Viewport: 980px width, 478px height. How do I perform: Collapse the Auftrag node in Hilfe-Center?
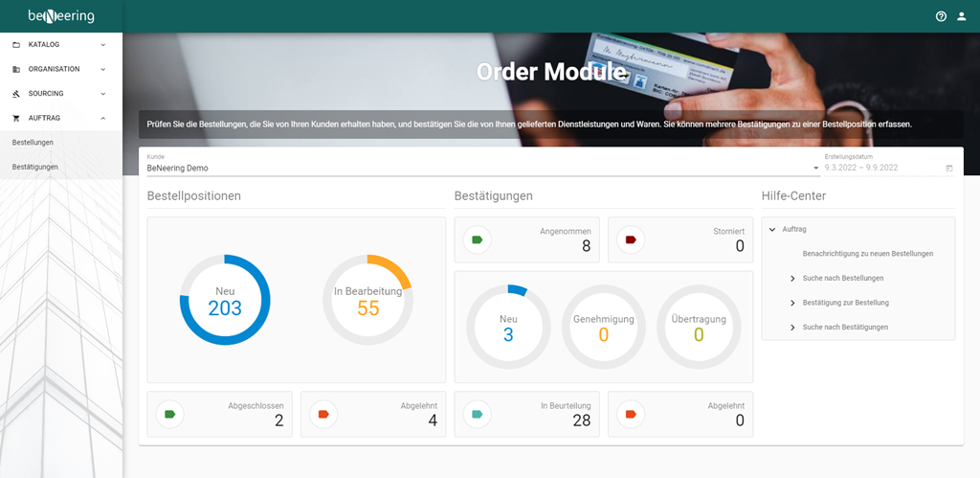pos(772,229)
